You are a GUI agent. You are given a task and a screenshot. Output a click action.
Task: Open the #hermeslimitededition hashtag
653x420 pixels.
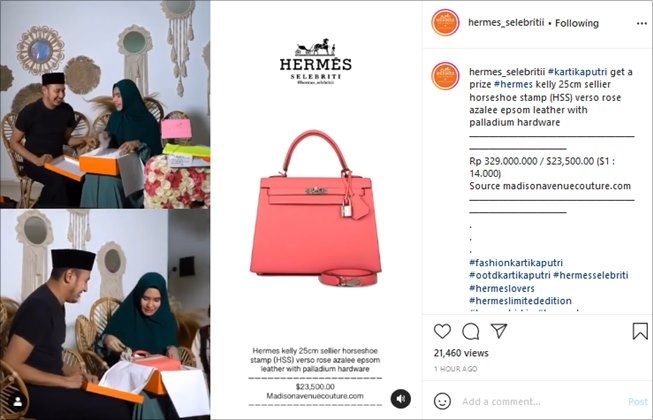click(521, 301)
